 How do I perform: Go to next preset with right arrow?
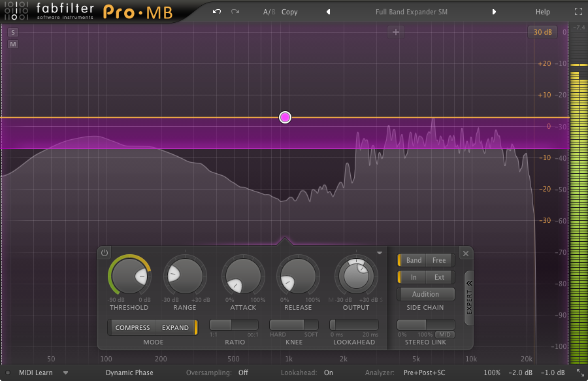[494, 12]
